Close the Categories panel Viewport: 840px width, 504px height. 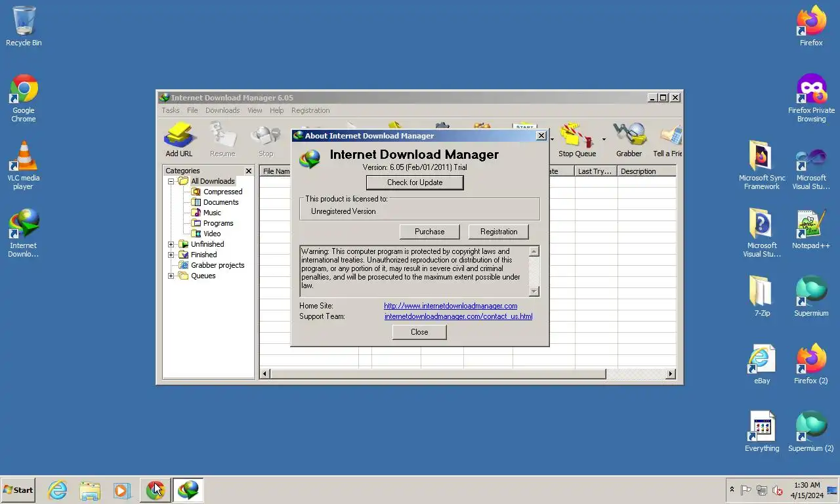point(249,171)
